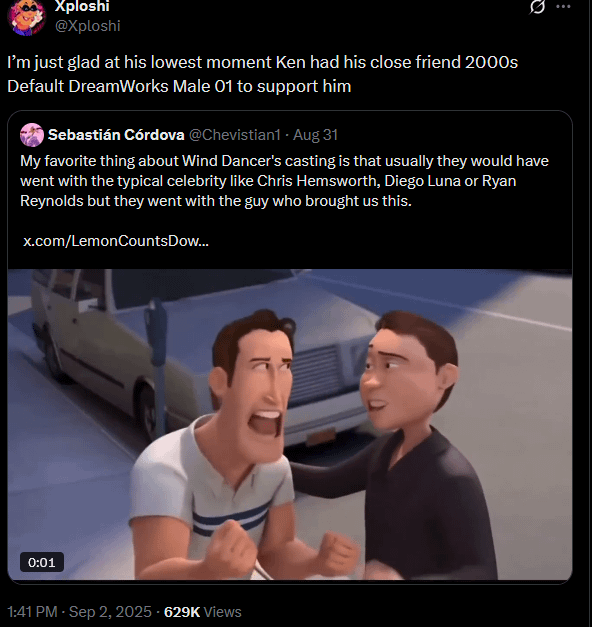Click the quoted text about Wind Dancer's casting
Screen dimensions: 592x627
(x=284, y=181)
